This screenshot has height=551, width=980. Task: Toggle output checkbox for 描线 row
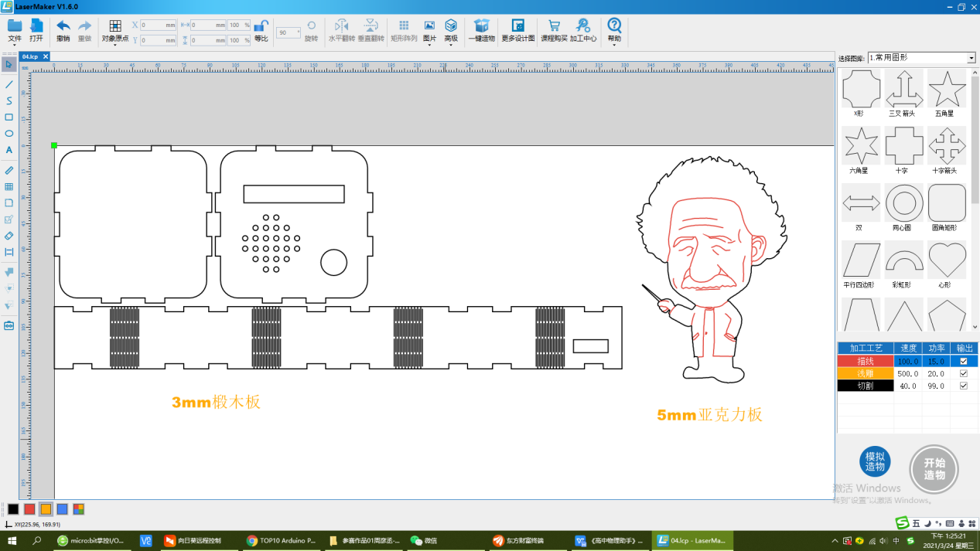[x=964, y=361]
